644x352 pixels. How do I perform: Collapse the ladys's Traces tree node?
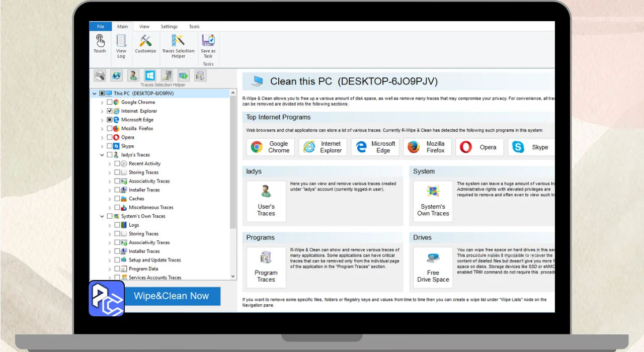[103, 155]
